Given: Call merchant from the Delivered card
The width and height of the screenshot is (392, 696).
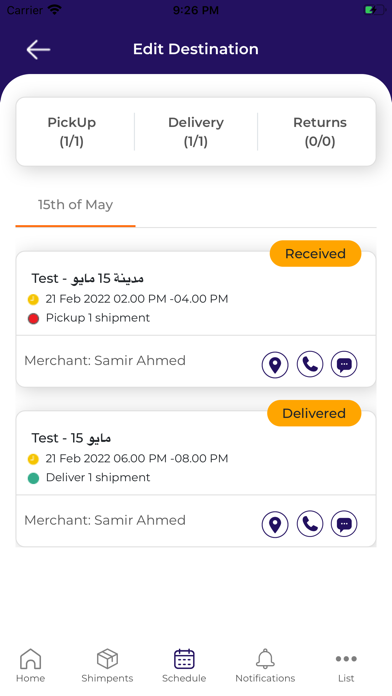Looking at the screenshot, I should (x=310, y=524).
